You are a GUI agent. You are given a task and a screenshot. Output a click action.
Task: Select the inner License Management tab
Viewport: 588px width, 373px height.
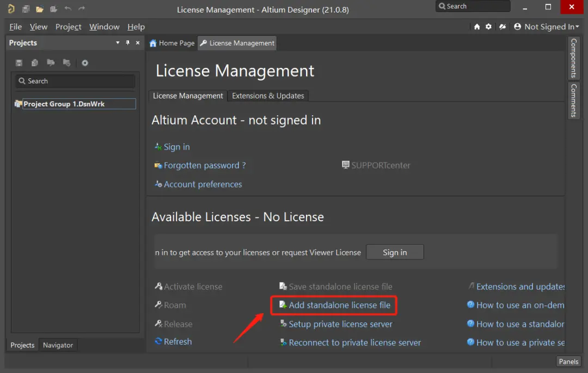coord(188,96)
